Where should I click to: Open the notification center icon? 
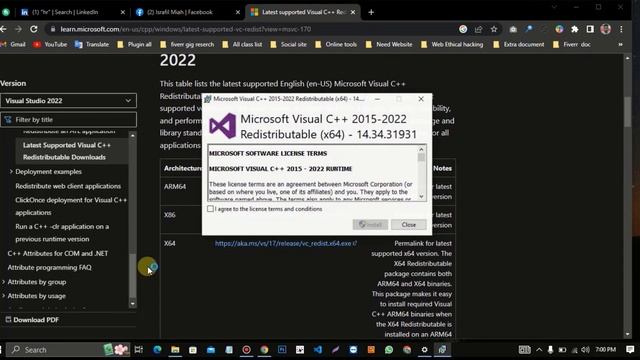pyautogui.click(x=630, y=349)
